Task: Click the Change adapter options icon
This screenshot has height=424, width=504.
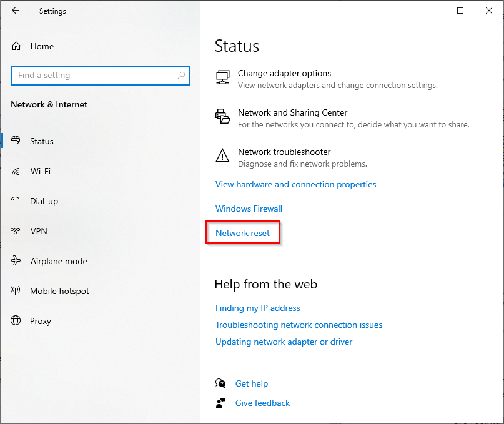Action: [x=222, y=77]
